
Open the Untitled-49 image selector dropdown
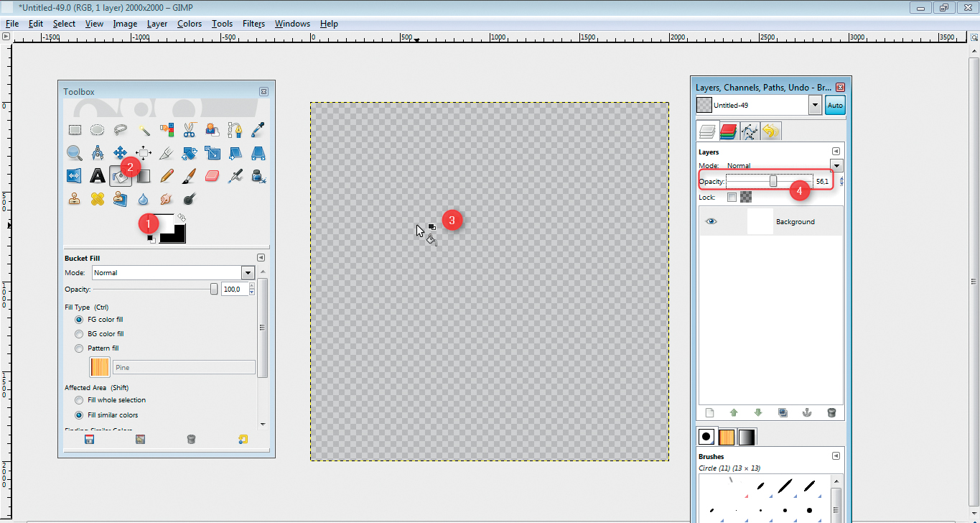coord(815,106)
